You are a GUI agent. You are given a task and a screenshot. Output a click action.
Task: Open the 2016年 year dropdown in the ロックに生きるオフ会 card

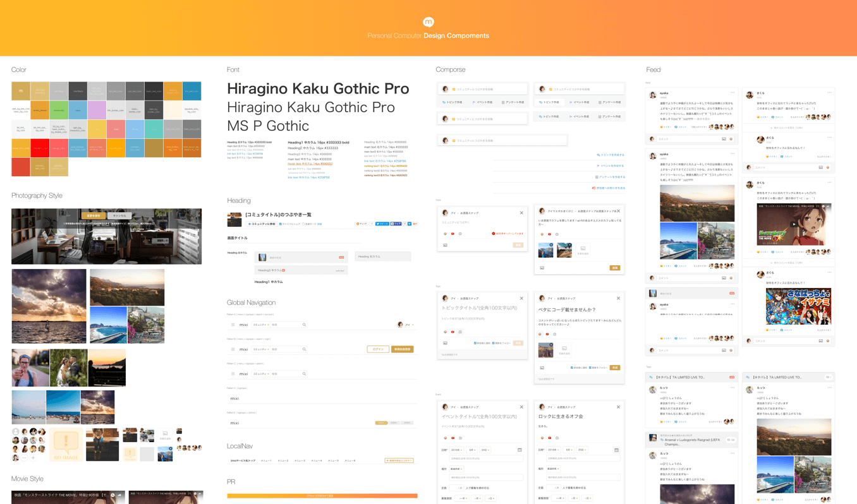coord(553,450)
